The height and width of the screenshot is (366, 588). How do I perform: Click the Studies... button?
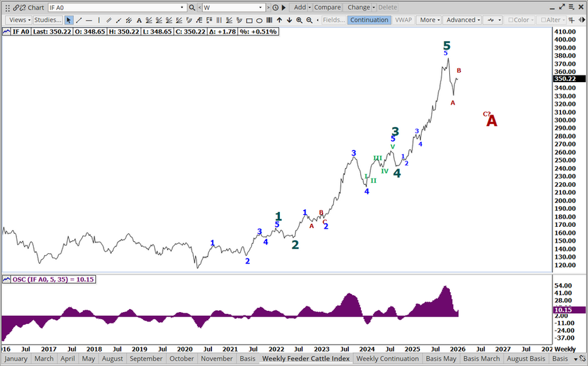(x=48, y=20)
